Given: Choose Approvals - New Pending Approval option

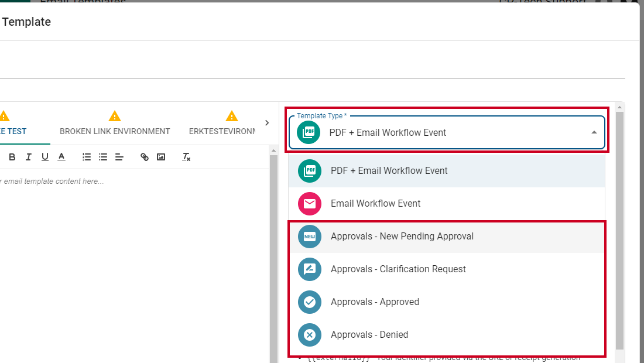Looking at the screenshot, I should (447, 237).
